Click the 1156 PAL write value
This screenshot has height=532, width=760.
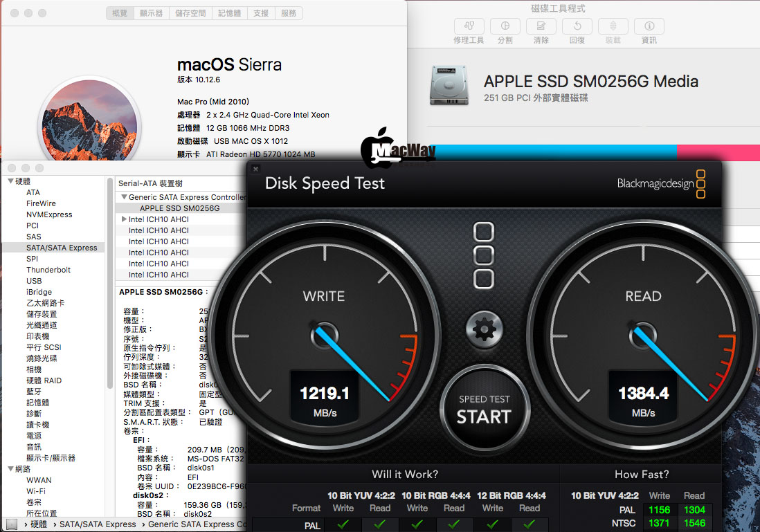(x=659, y=510)
